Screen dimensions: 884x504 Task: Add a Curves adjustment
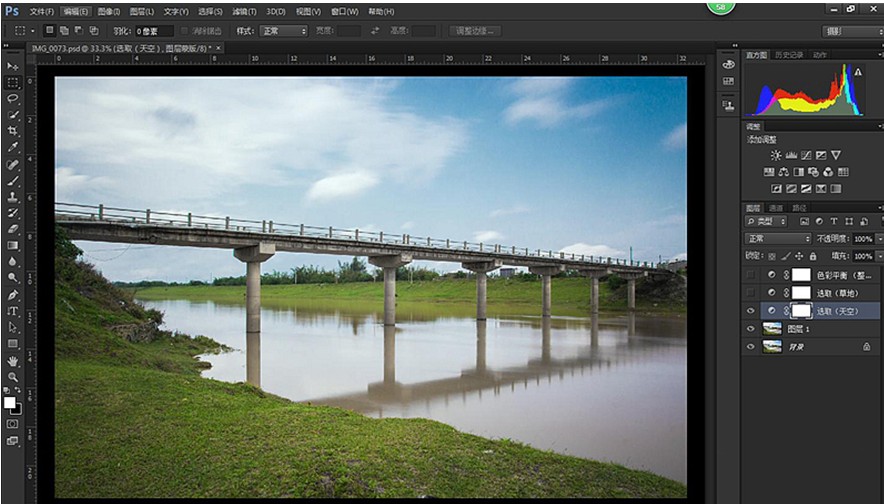806,155
